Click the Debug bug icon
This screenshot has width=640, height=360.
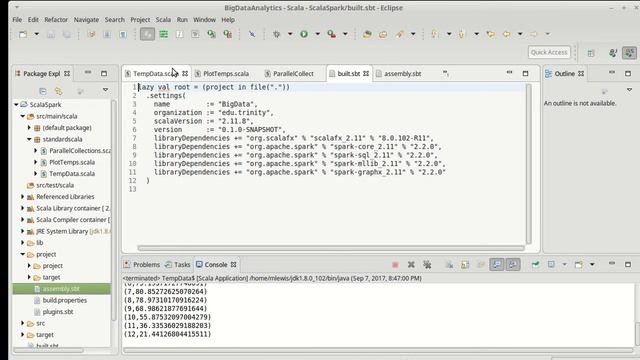pyautogui.click(x=276, y=34)
